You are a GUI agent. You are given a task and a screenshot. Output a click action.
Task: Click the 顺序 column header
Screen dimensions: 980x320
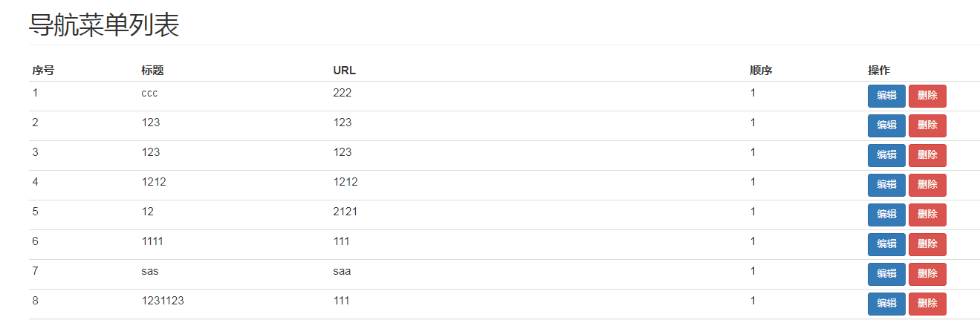click(761, 71)
